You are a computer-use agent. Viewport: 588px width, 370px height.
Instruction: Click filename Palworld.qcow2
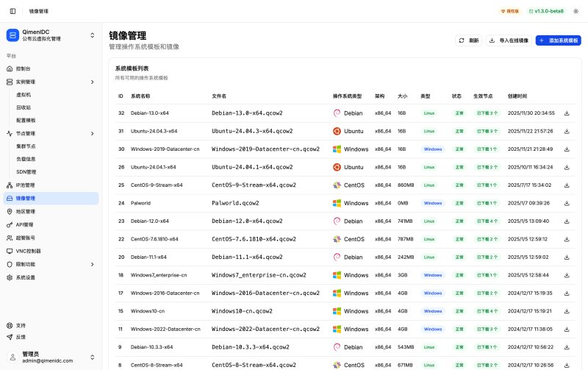pos(235,203)
